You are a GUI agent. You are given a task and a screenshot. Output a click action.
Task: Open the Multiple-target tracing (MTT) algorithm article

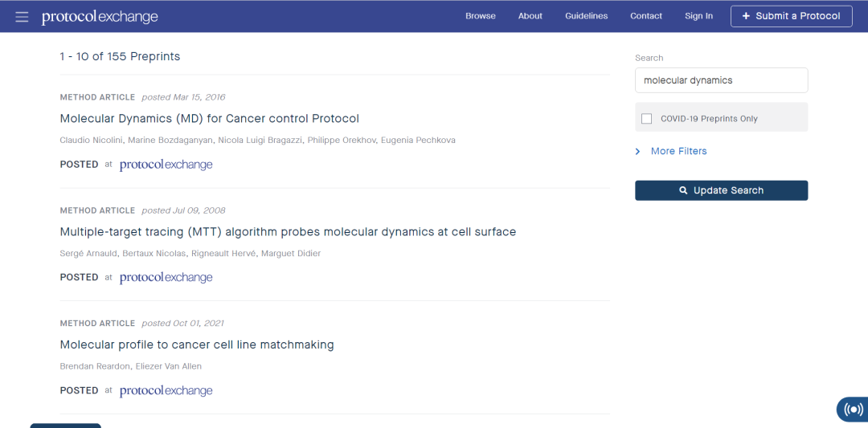[x=288, y=232]
